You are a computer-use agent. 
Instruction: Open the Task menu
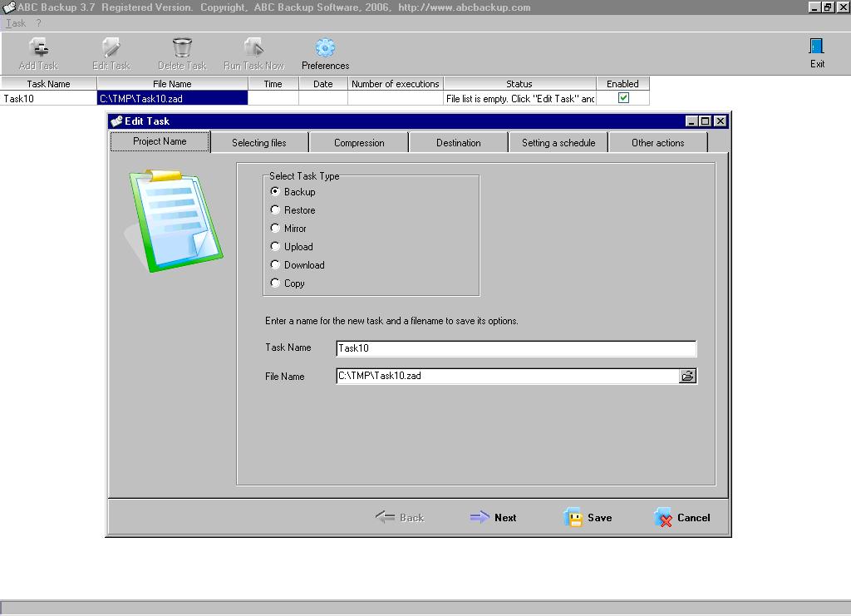[16, 23]
